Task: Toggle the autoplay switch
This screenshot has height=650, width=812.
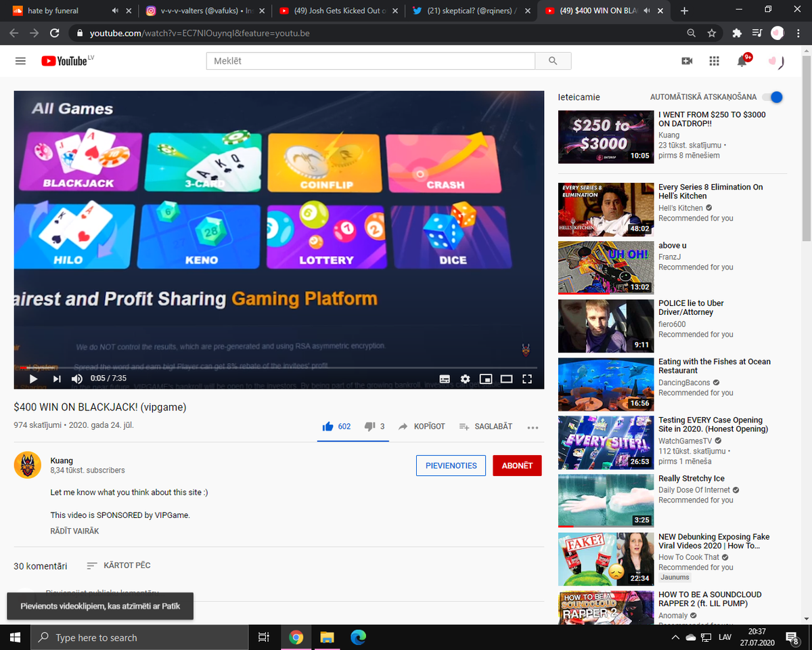Action: pos(772,97)
